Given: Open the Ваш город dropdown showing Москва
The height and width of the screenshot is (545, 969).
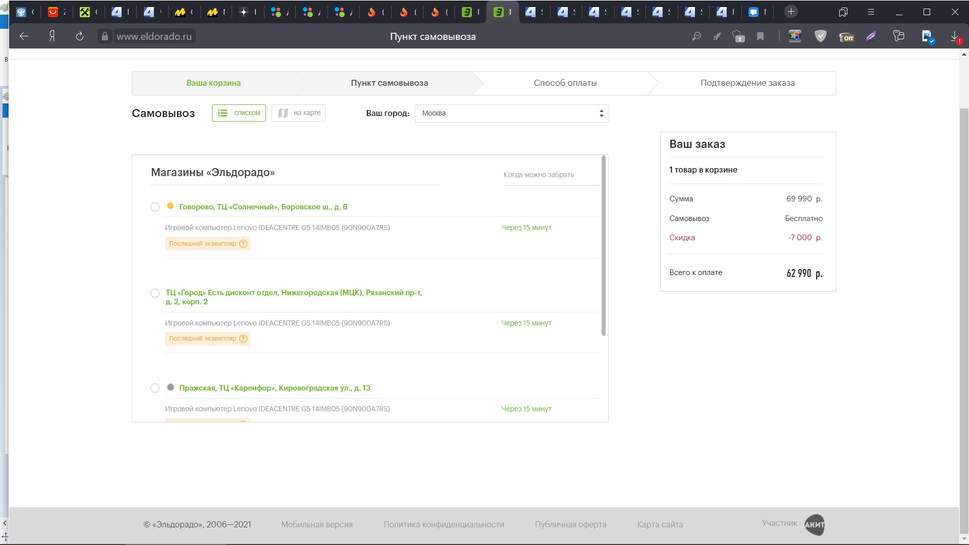Looking at the screenshot, I should pyautogui.click(x=511, y=113).
